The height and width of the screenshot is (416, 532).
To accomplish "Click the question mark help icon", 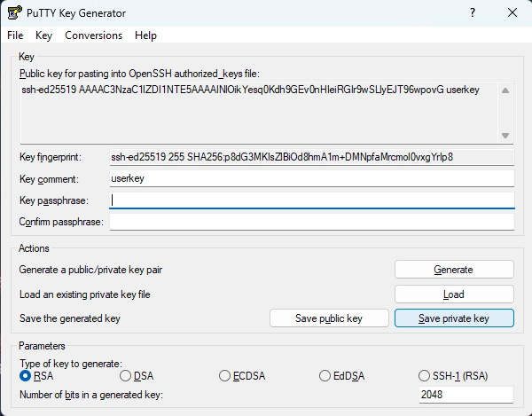I will (473, 13).
